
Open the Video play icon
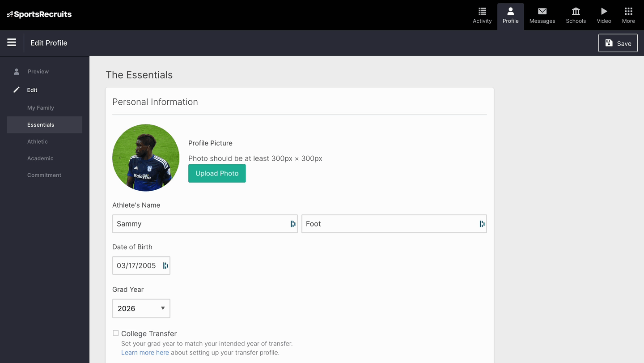604,12
